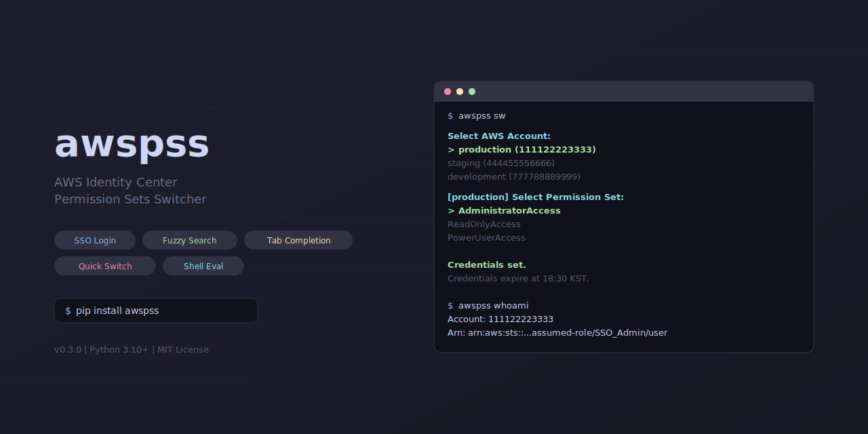Click the Select Permission Set prompt

point(536,197)
